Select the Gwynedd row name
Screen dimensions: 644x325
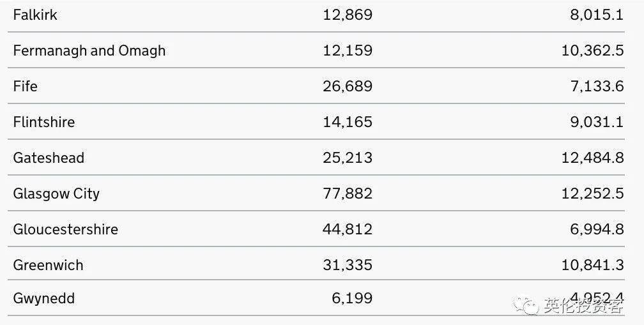pyautogui.click(x=43, y=298)
